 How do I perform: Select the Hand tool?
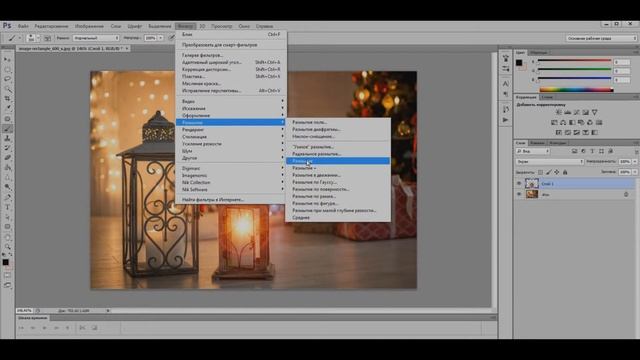click(7, 237)
